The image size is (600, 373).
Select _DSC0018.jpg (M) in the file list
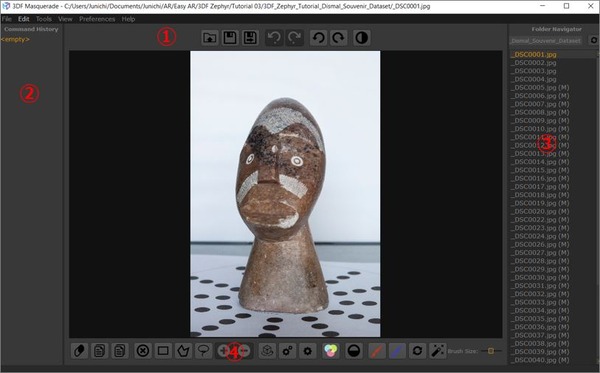pyautogui.click(x=540, y=195)
